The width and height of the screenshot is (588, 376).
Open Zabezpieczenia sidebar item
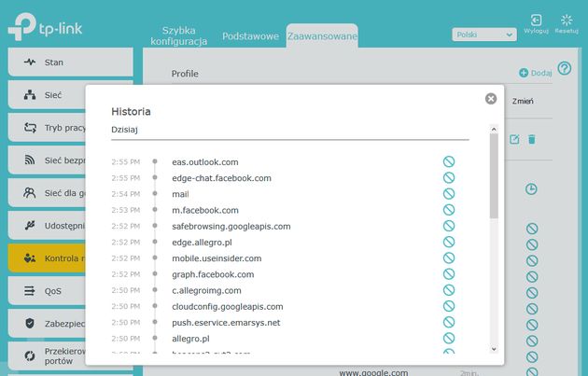tap(47, 324)
